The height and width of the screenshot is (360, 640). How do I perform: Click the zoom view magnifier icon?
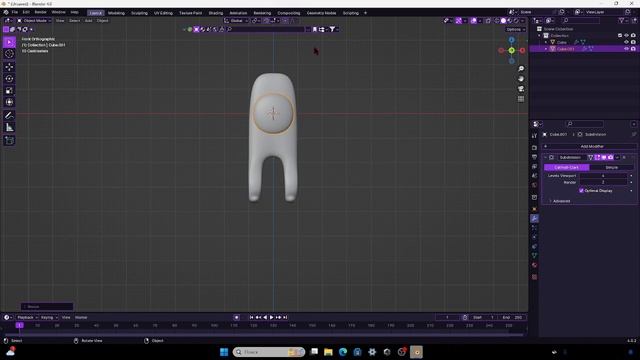click(x=521, y=69)
